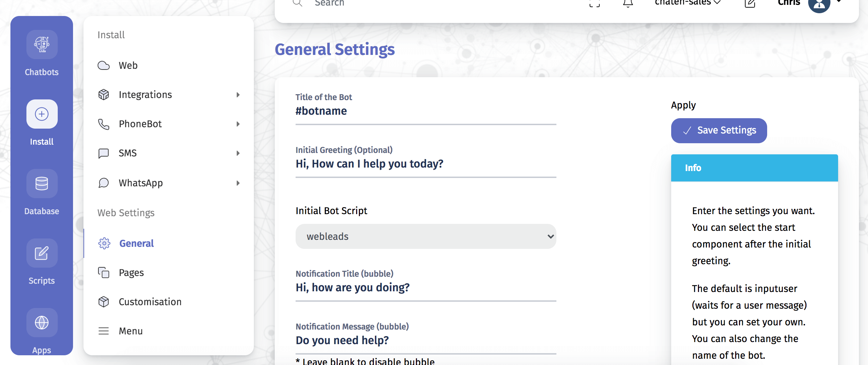The width and height of the screenshot is (868, 365).
Task: Click the notification bell icon
Action: 628,3
